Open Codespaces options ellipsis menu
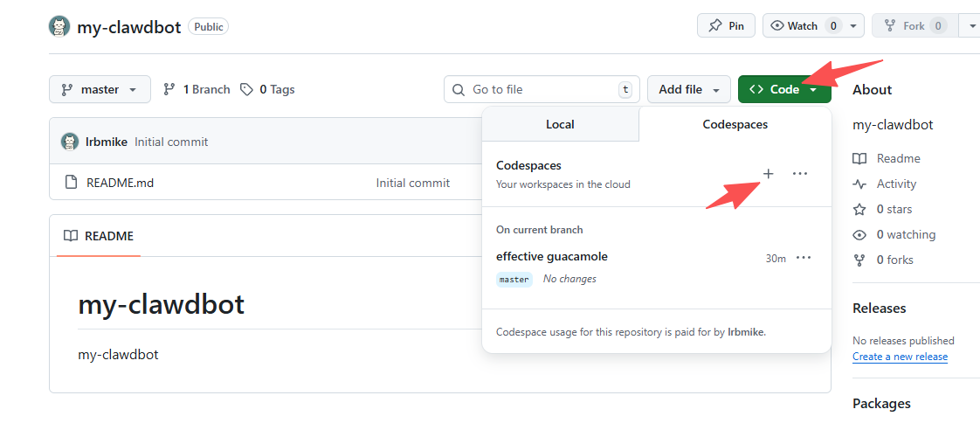This screenshot has height=430, width=980. (800, 173)
